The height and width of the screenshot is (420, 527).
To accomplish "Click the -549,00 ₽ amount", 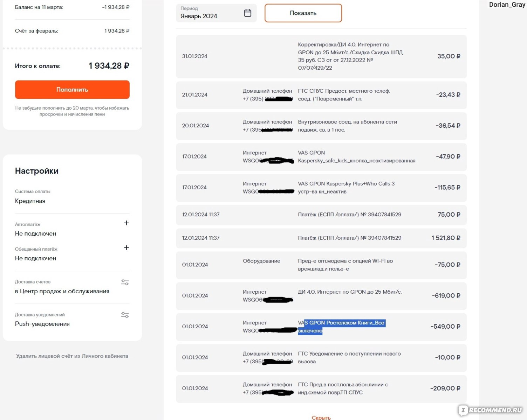I will click(x=445, y=327).
